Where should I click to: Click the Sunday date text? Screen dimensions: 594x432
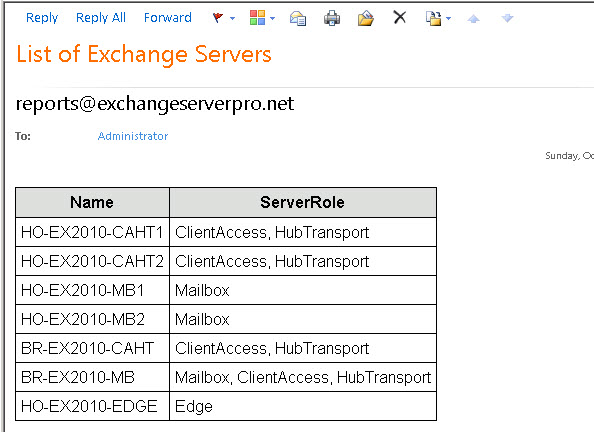569,156
